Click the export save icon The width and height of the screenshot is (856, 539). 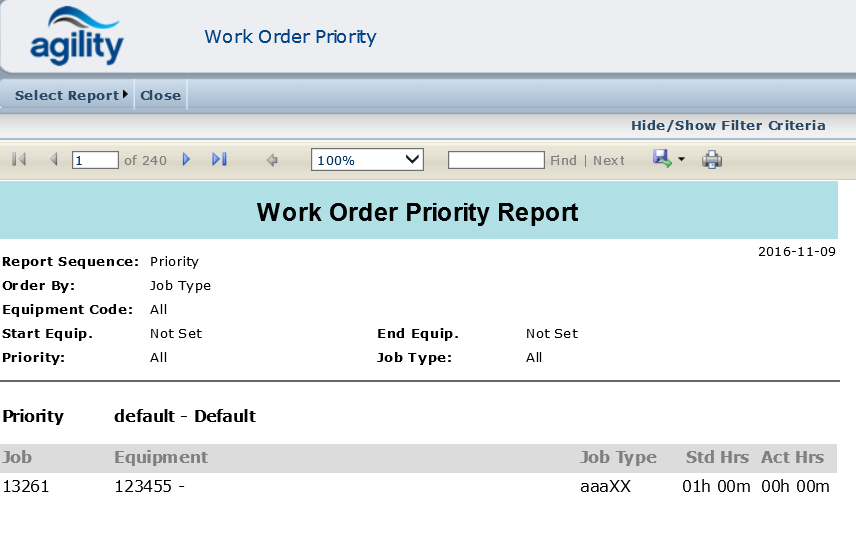662,159
